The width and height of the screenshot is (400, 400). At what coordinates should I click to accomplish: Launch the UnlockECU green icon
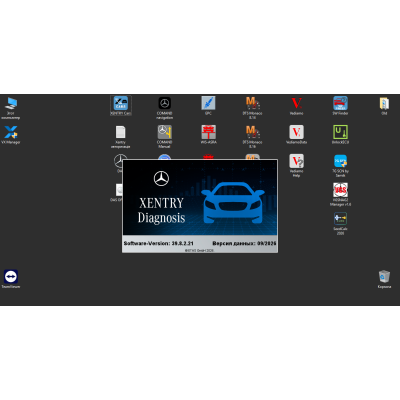340,134
